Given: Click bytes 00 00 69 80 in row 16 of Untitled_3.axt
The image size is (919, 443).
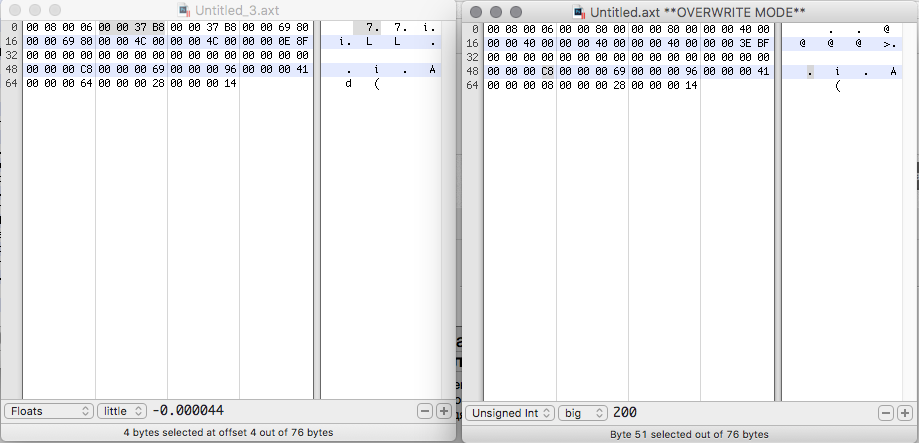Looking at the screenshot, I should tap(60, 41).
